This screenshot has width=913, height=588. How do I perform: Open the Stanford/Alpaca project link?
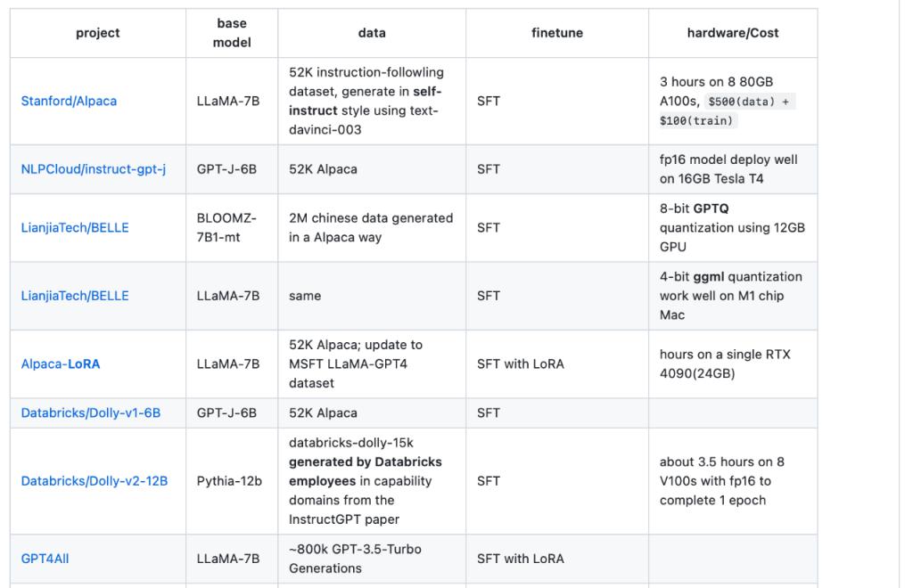69,102
